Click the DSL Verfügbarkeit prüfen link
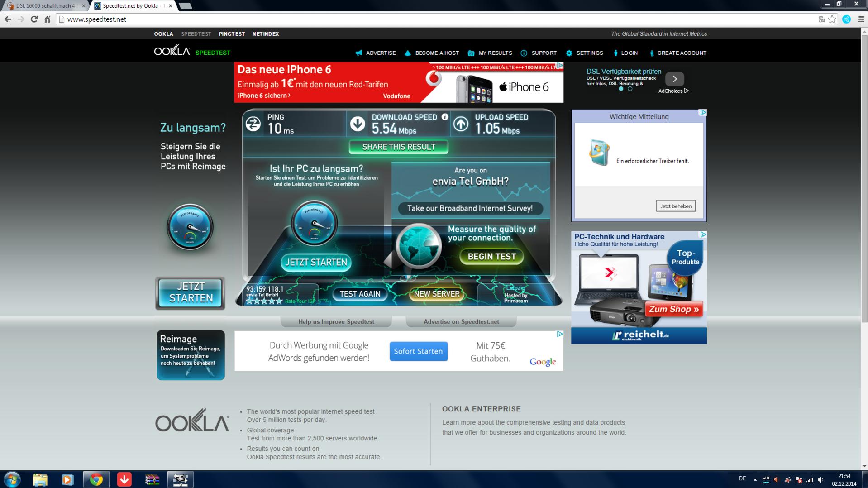The height and width of the screenshot is (488, 868). (624, 72)
